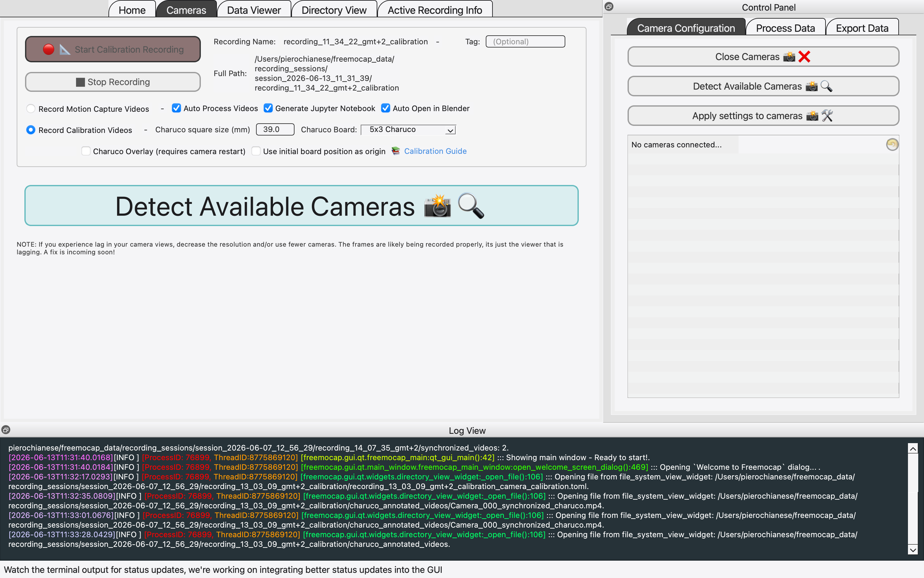Switch to Active Recording Info tab
The width and height of the screenshot is (924, 578).
435,10
